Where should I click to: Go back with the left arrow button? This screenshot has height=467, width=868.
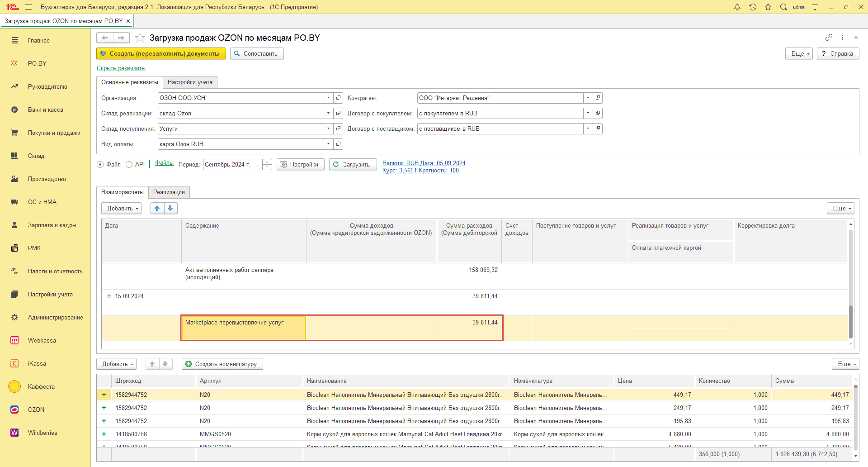point(105,38)
